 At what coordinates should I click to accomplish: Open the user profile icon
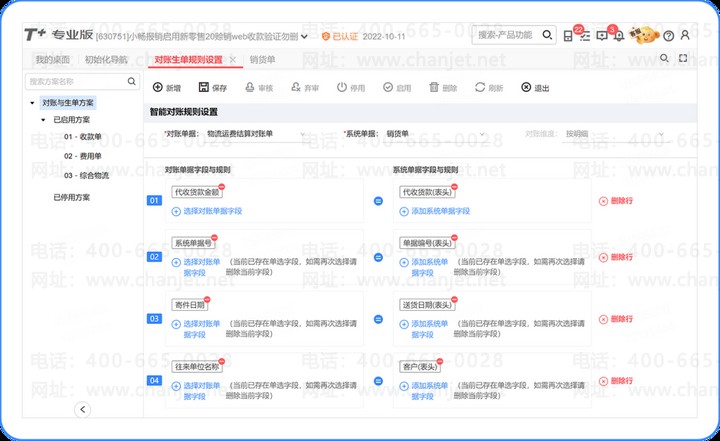[x=685, y=35]
